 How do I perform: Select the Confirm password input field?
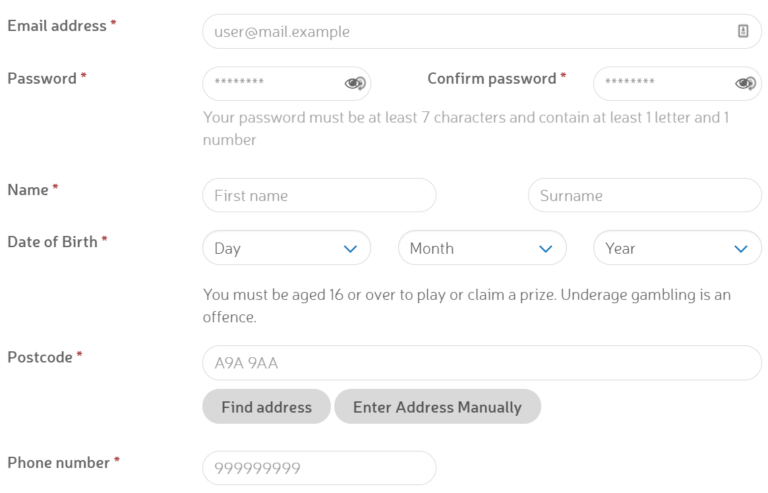point(677,84)
